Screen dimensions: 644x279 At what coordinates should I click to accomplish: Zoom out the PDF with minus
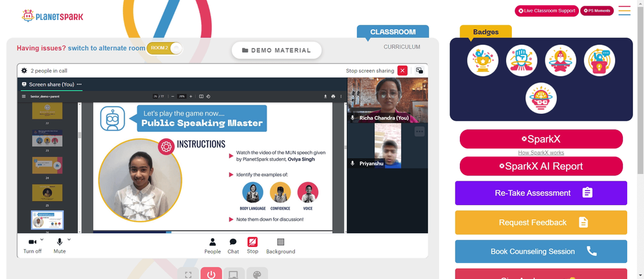tap(173, 96)
